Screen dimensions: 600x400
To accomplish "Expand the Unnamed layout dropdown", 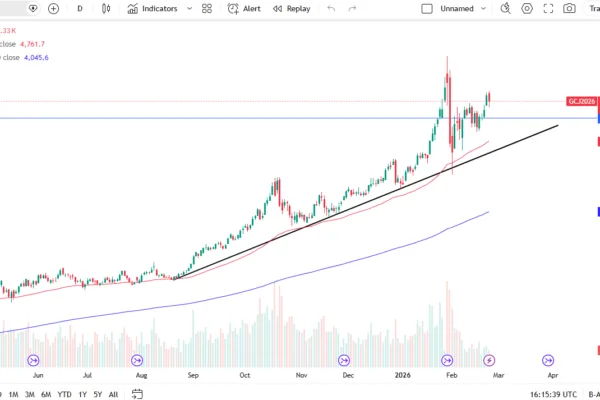I will (483, 8).
